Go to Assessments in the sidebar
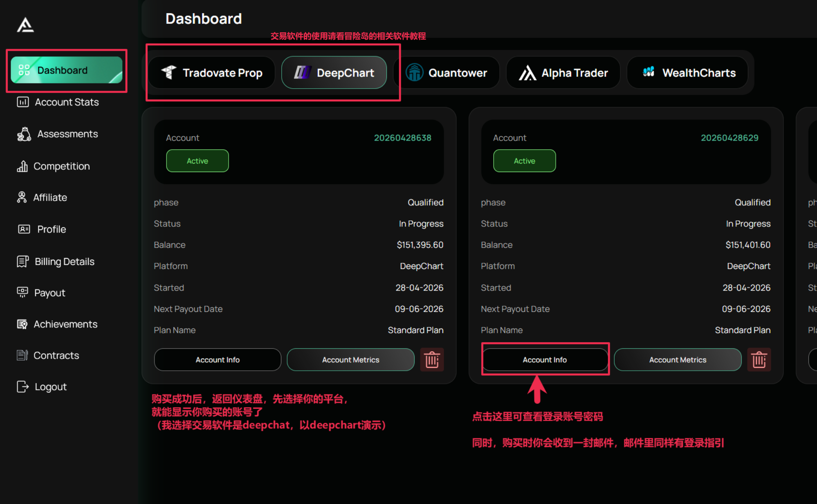 [57, 134]
